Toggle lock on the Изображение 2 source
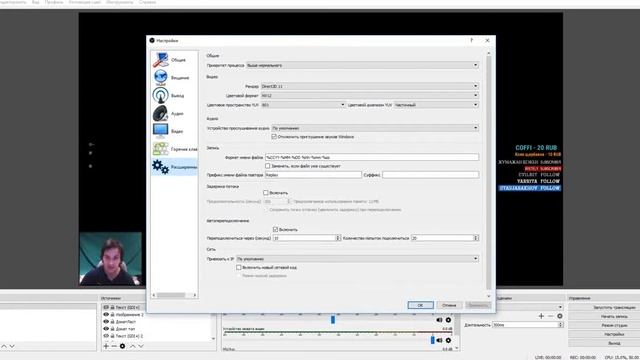The height and width of the screenshot is (360, 640). [x=112, y=315]
